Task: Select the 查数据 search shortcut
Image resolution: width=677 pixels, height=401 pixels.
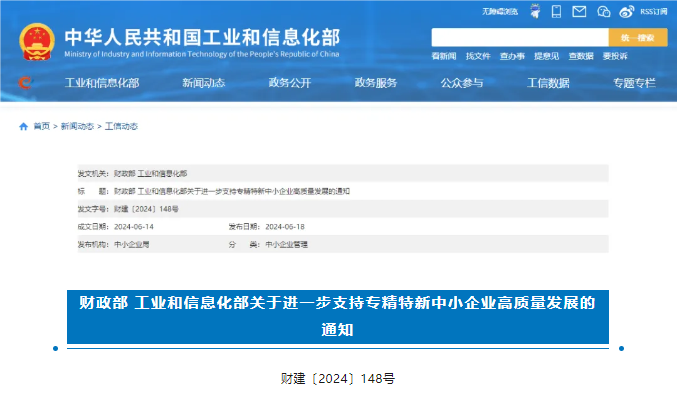Action: click(581, 56)
